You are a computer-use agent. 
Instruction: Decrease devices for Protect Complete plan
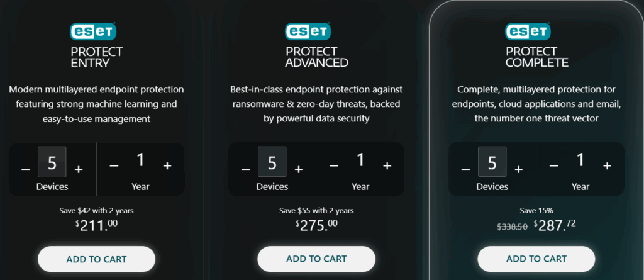pos(466,169)
